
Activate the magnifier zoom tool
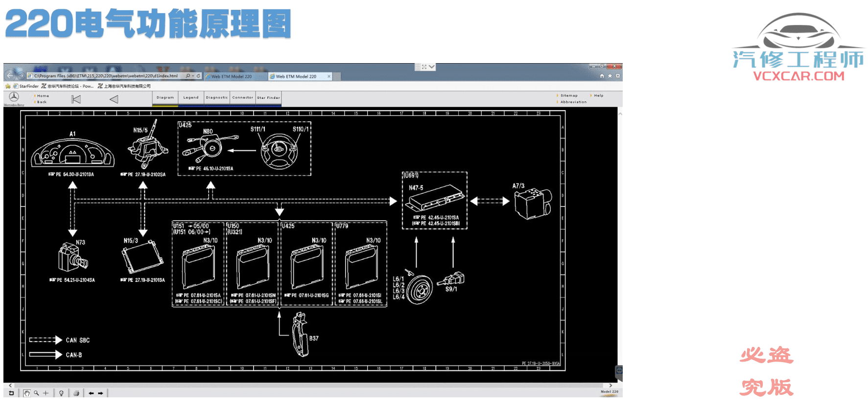pos(36,393)
